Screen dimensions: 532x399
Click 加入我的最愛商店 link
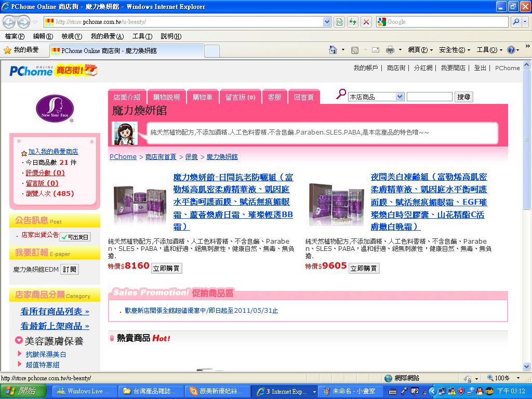pos(53,152)
